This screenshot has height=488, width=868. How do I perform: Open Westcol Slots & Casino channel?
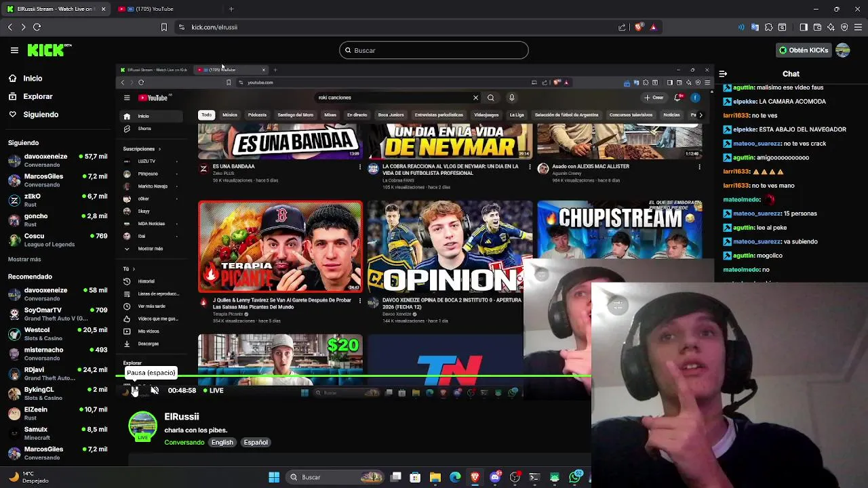(x=58, y=333)
